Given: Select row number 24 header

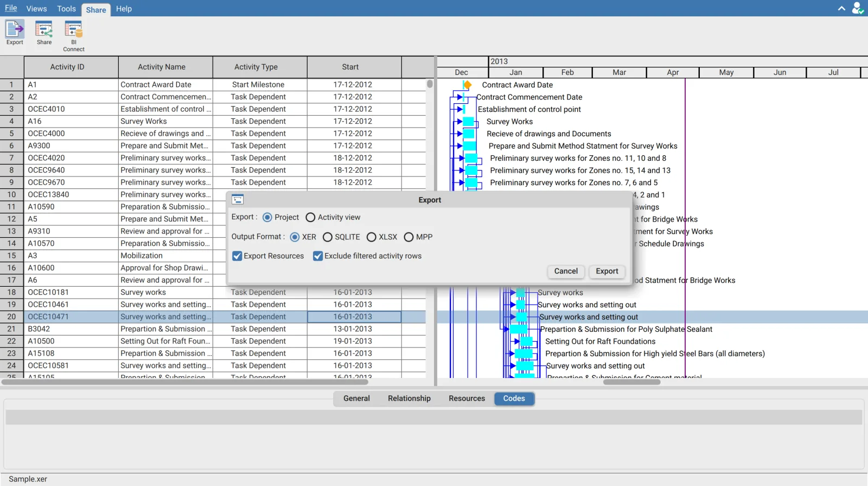Looking at the screenshot, I should coord(11,365).
